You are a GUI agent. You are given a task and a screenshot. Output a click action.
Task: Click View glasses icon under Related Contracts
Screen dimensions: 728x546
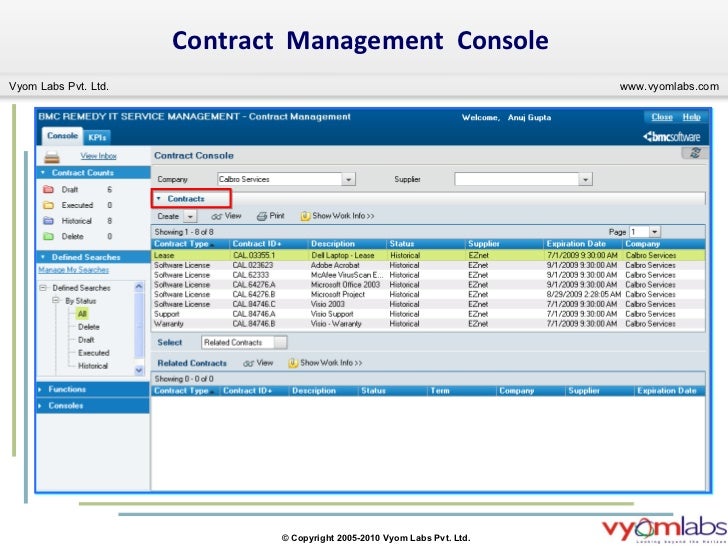(x=248, y=364)
